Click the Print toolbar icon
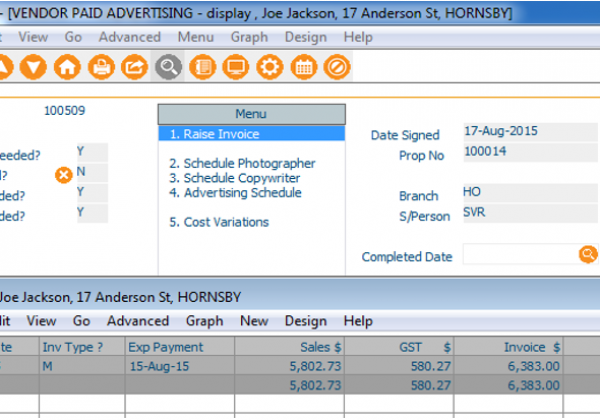This screenshot has height=420, width=600. (x=101, y=67)
